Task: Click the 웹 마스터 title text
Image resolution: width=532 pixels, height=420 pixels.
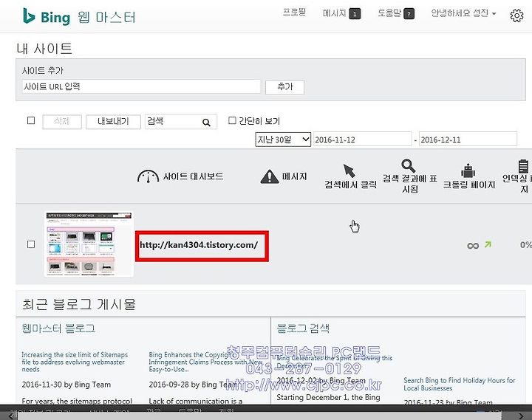Action: tap(106, 17)
